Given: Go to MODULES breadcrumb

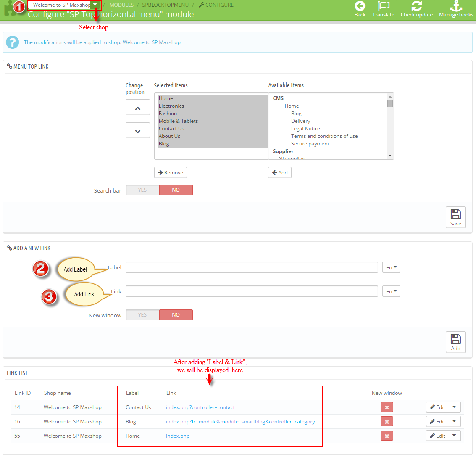Looking at the screenshot, I should point(121,5).
